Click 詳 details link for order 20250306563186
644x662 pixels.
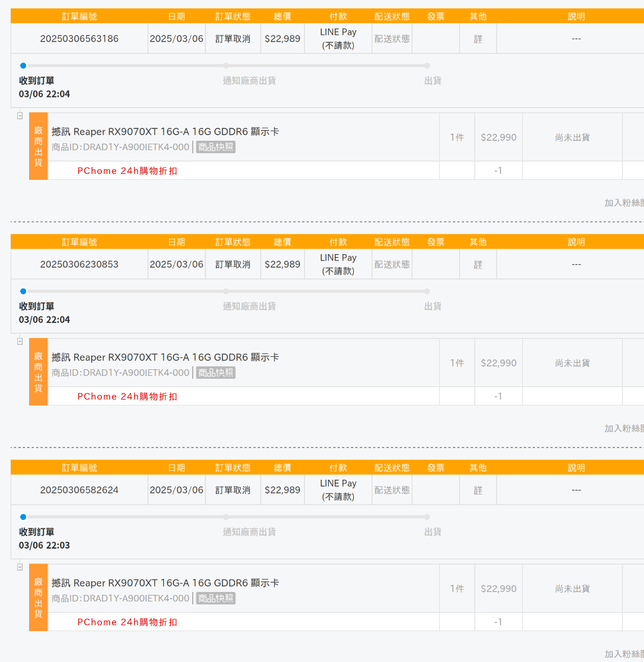[x=478, y=39]
